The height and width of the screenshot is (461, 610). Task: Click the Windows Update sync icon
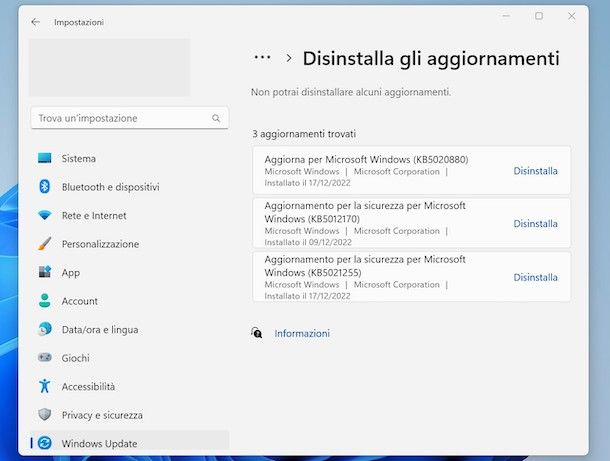(x=45, y=443)
